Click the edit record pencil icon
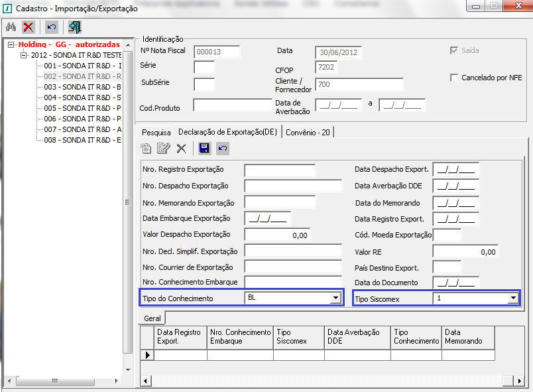533x392 pixels. [x=163, y=149]
